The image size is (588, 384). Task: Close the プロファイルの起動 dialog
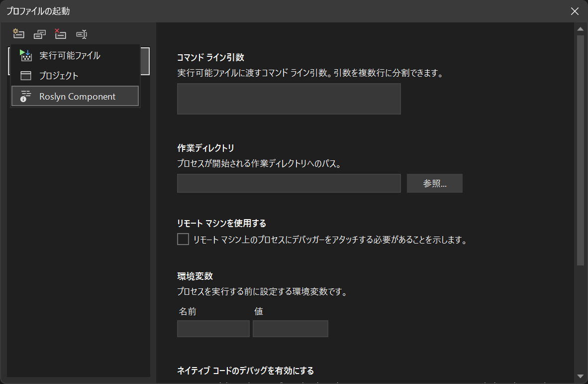[x=575, y=11]
